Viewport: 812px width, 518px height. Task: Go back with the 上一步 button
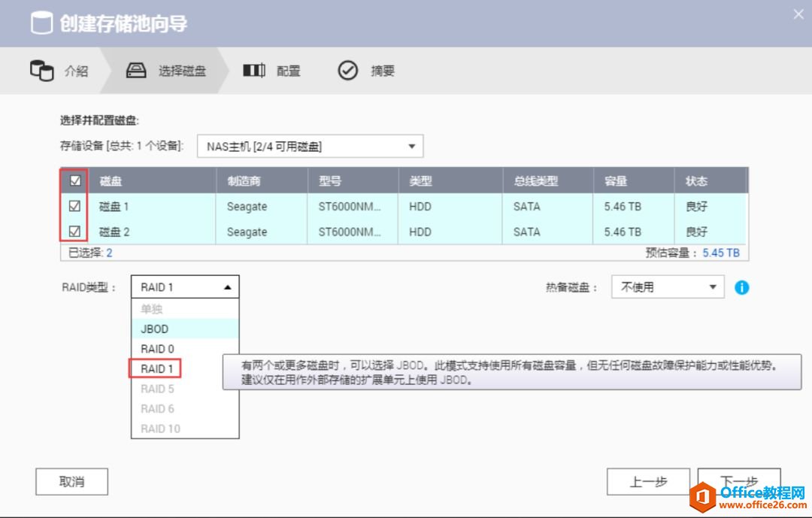tap(648, 482)
